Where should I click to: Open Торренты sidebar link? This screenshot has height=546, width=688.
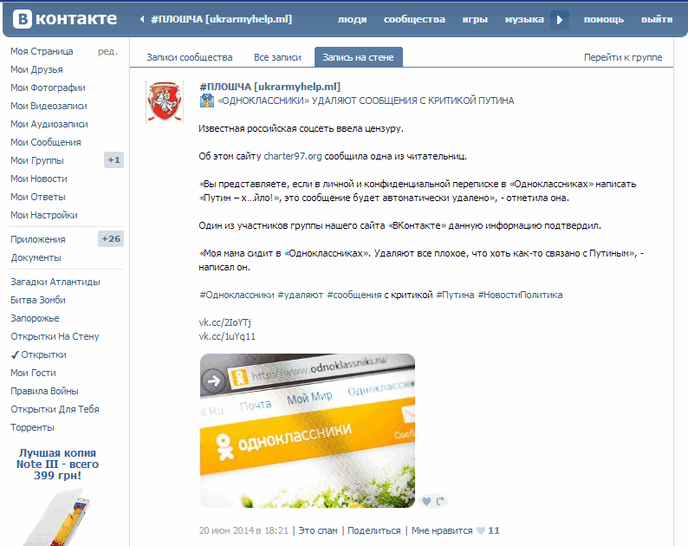32,427
